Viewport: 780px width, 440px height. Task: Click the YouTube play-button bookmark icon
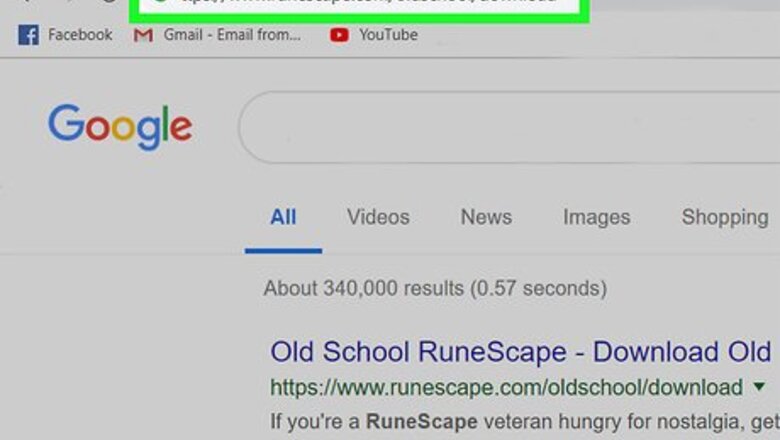tap(339, 35)
